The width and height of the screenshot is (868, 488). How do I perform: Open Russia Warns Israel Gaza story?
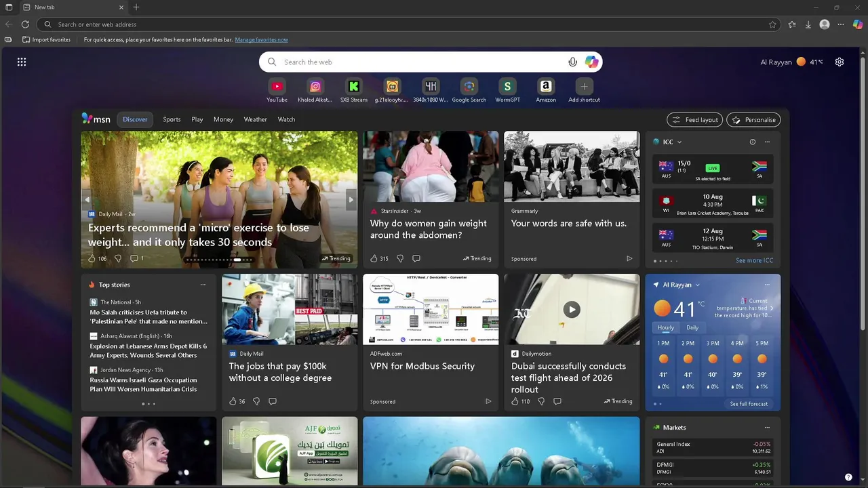point(144,384)
